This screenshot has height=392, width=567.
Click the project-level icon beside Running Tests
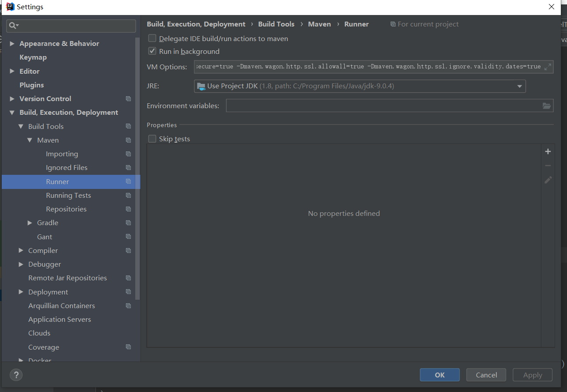(x=128, y=196)
